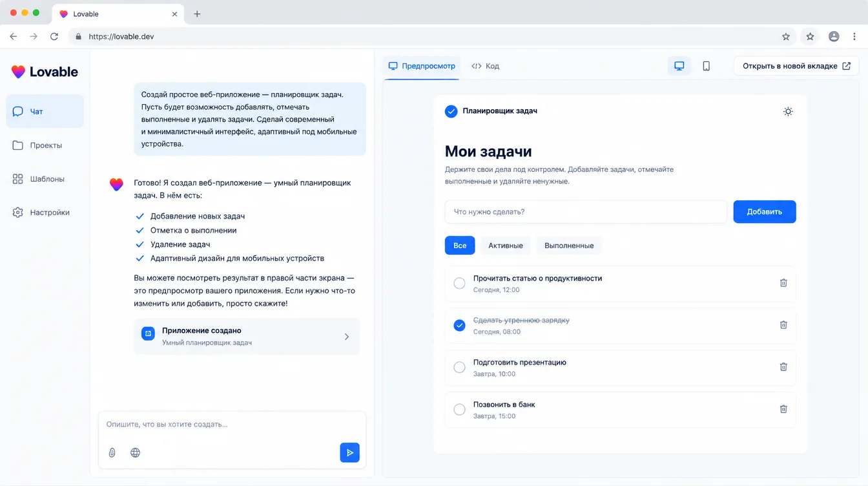Delete the task 'Прочитать статью о продуктивности'
The height and width of the screenshot is (486, 868).
pyautogui.click(x=783, y=283)
